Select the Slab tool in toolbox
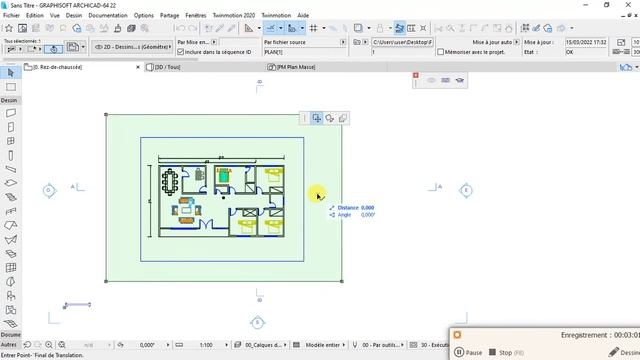 (11, 183)
